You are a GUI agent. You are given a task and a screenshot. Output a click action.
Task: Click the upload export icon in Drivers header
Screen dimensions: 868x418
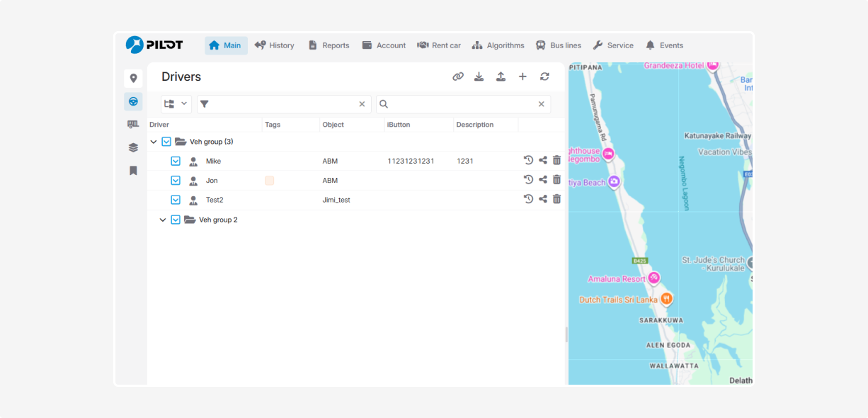pos(501,77)
